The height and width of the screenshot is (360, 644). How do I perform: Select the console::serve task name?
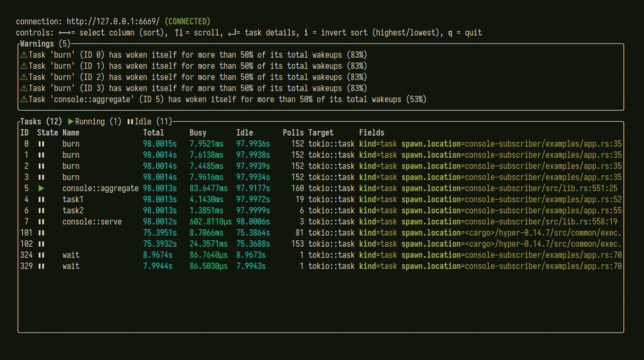point(92,222)
